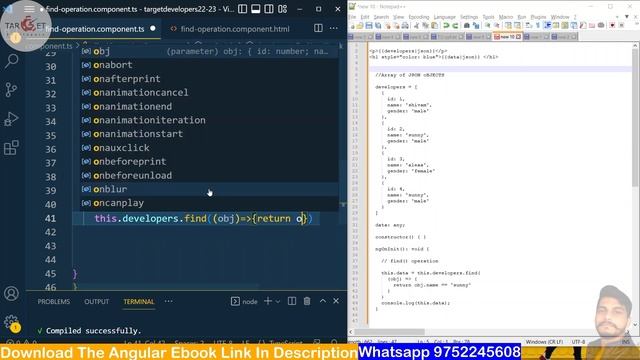The height and width of the screenshot is (360, 640).
Task: Switch to PROBLEMS panel tab
Action: (x=53, y=302)
